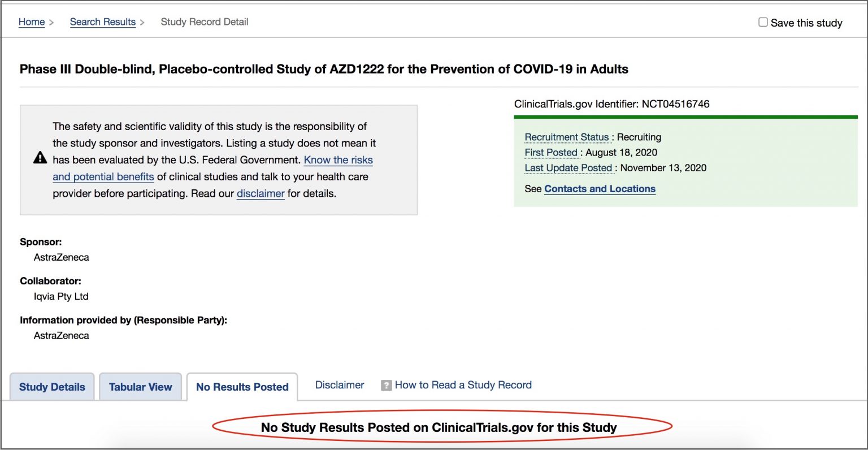Open the Tabular View tab
This screenshot has height=450, width=868.
(x=141, y=387)
